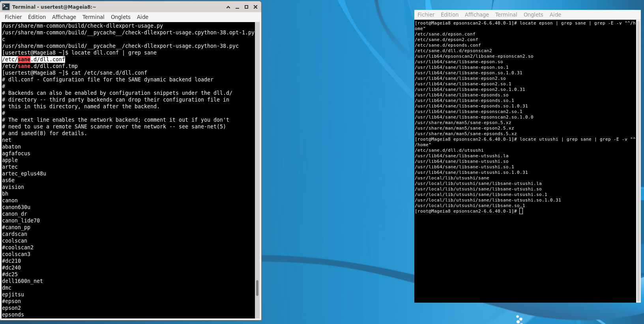Click /usr/lib64/epsonscan2/libsane-epsonscan2.so line
Viewport: 644px width, 324px height.
coord(474,56)
